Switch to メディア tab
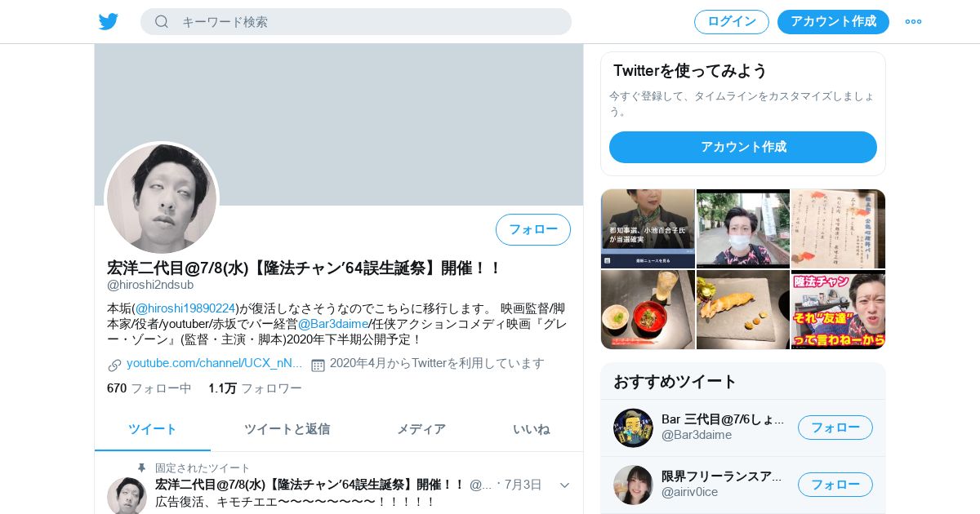The height and width of the screenshot is (514, 980). tap(421, 429)
